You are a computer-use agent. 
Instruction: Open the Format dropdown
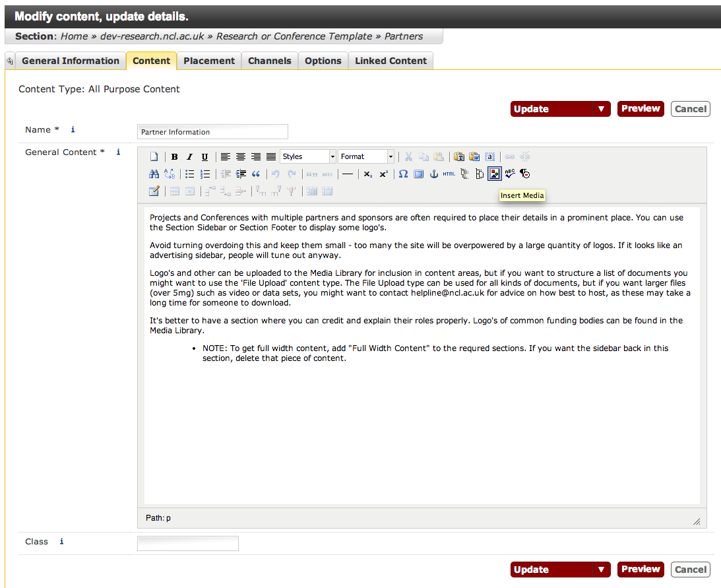tap(366, 157)
